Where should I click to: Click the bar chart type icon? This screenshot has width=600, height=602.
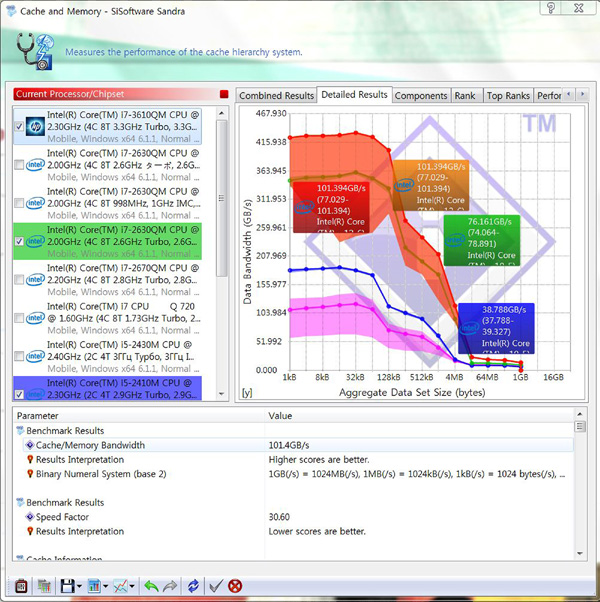94,586
